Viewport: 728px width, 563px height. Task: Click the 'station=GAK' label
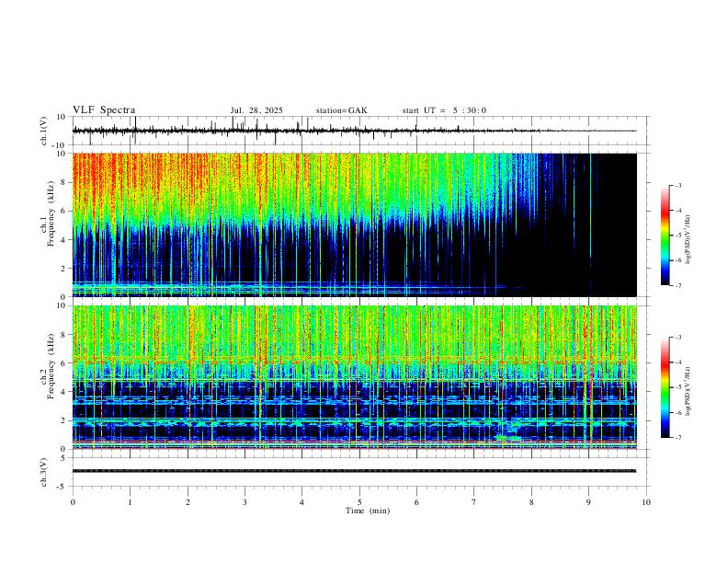(341, 110)
